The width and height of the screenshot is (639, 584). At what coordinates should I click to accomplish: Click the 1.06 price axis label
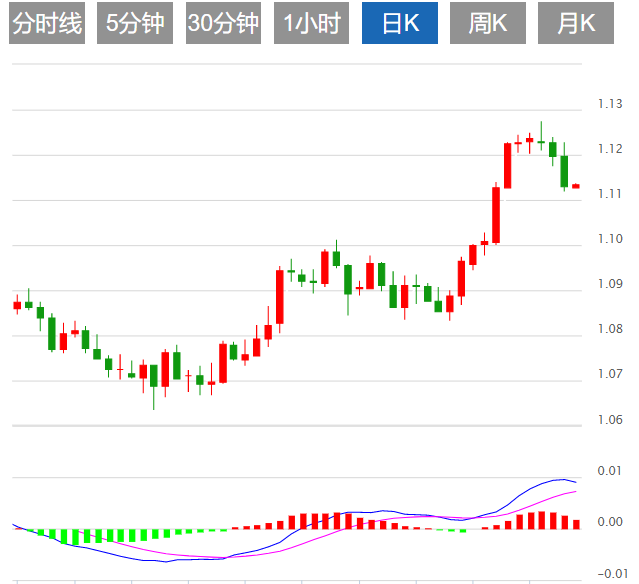click(x=610, y=419)
